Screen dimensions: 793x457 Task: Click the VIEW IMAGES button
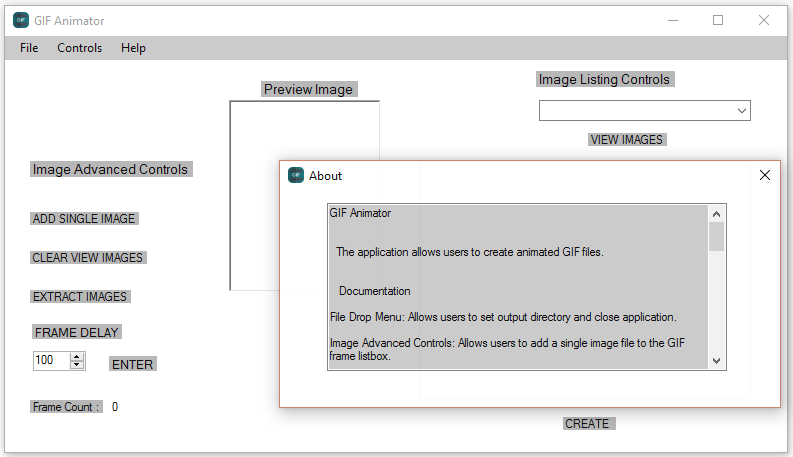pyautogui.click(x=626, y=140)
